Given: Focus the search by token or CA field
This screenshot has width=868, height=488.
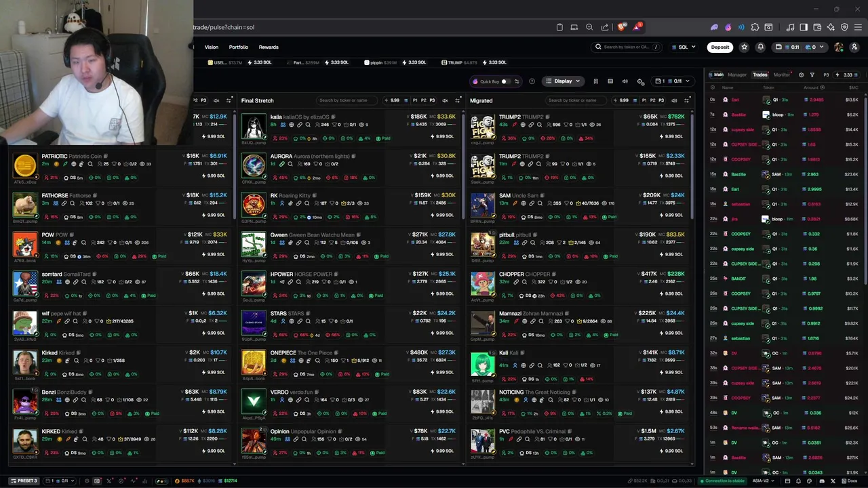Looking at the screenshot, I should tap(625, 47).
